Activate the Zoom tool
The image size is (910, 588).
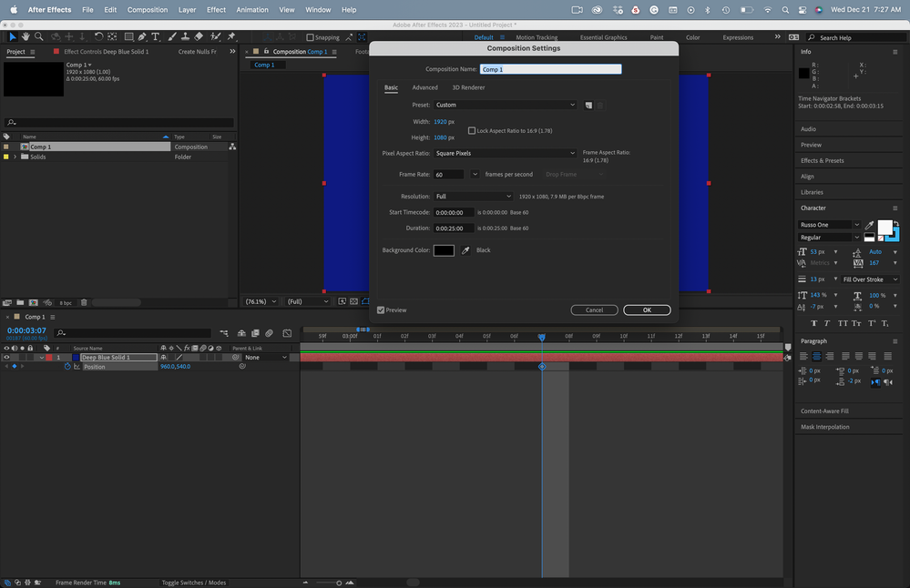pyautogui.click(x=37, y=36)
